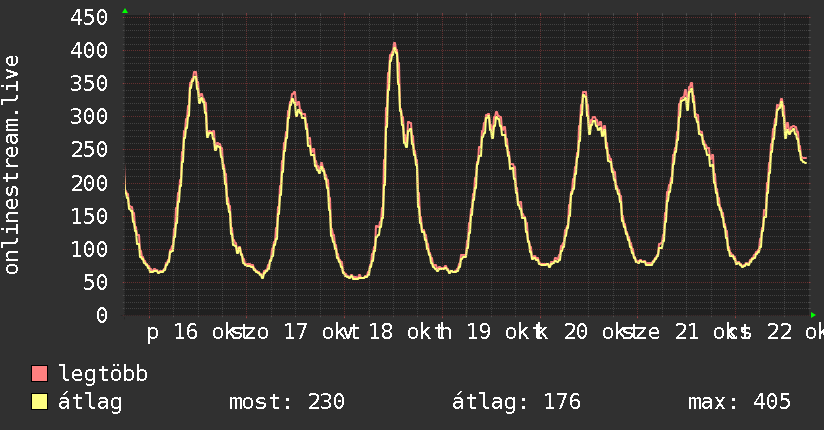The height and width of the screenshot is (430, 824).
Task: Select the 17 okt date label
Action: 315,332
